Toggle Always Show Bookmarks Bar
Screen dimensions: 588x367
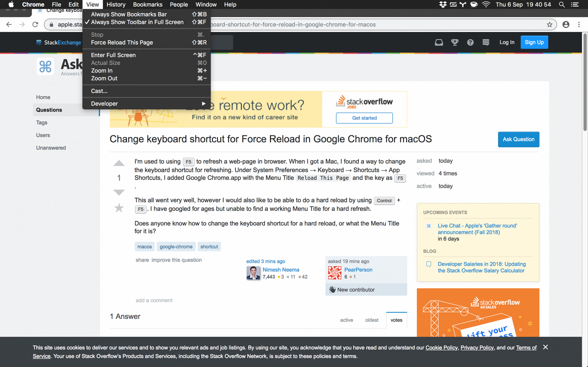(x=146, y=14)
